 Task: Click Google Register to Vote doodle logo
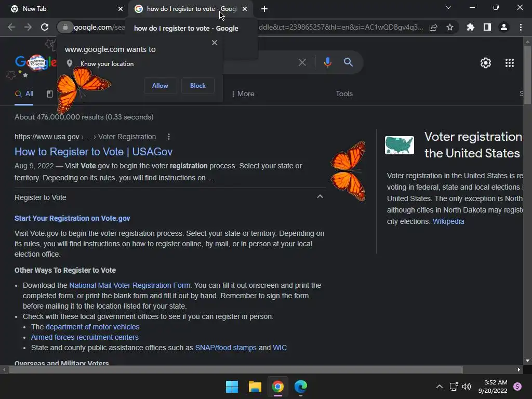point(36,62)
